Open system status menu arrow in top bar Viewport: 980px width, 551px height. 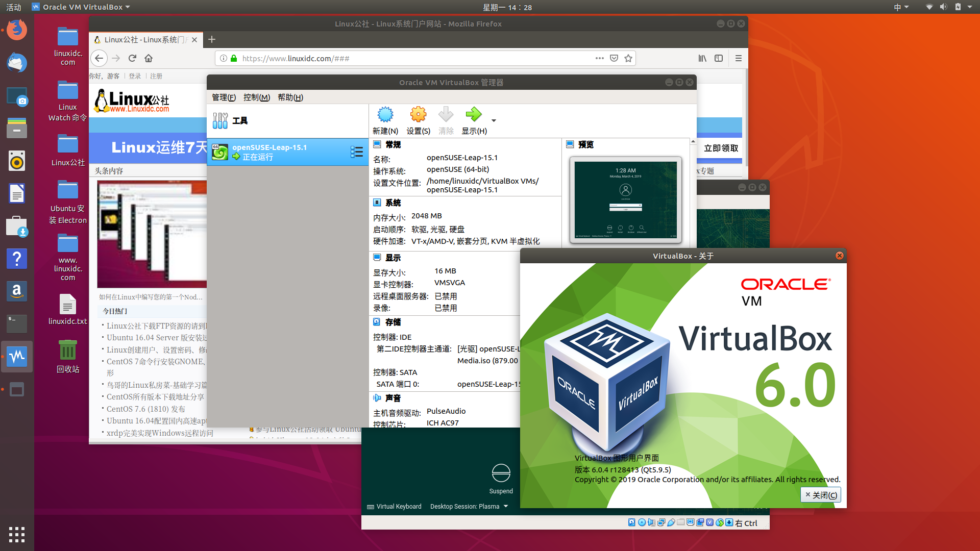pyautogui.click(x=970, y=7)
